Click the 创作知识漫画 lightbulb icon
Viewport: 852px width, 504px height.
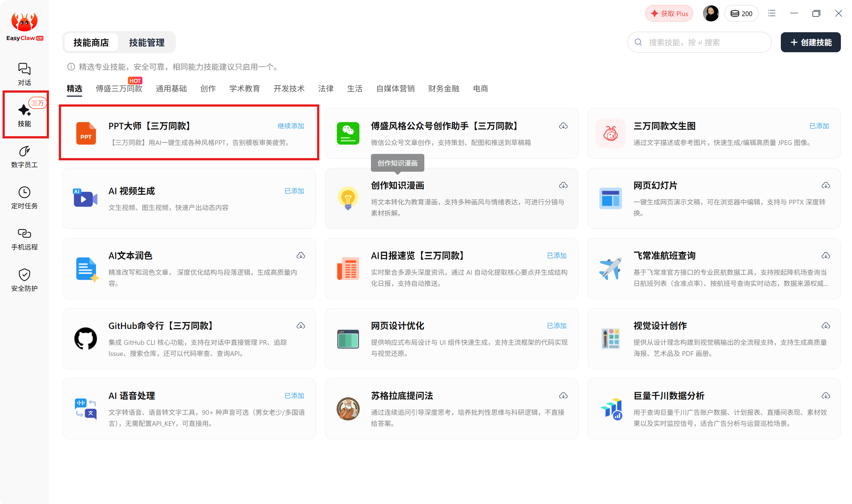[x=348, y=198]
